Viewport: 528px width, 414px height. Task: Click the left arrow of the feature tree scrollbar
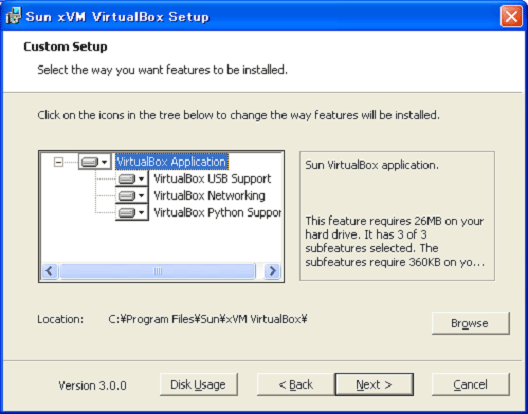coord(50,271)
